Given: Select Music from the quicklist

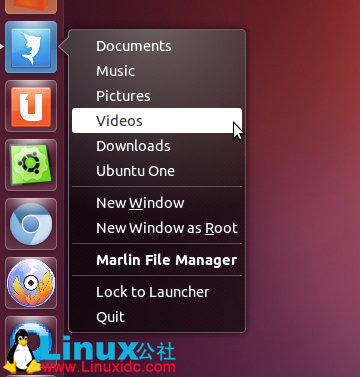Looking at the screenshot, I should tap(157, 71).
